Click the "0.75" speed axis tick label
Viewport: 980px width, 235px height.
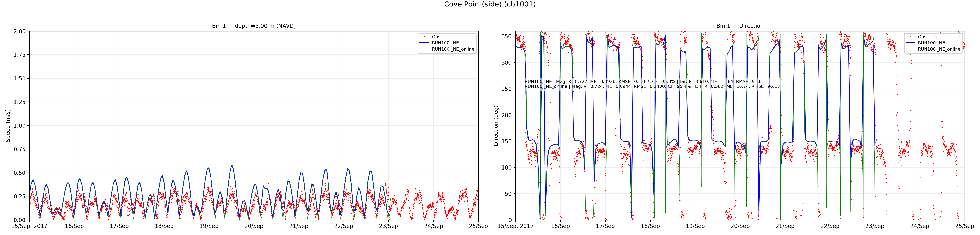tap(20, 149)
